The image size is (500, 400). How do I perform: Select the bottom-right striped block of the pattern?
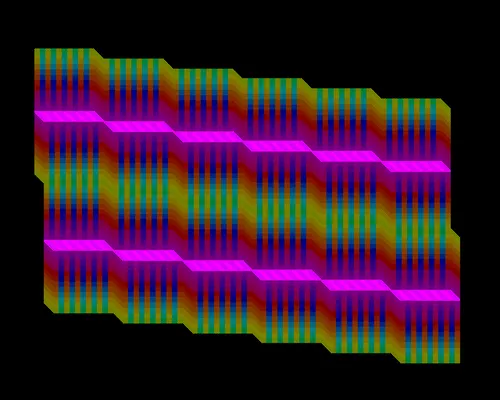[x=430, y=332]
